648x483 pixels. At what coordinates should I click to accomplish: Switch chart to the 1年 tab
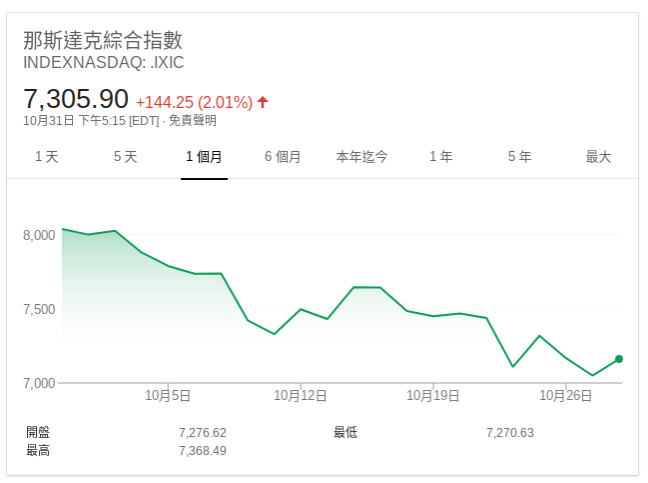(440, 157)
